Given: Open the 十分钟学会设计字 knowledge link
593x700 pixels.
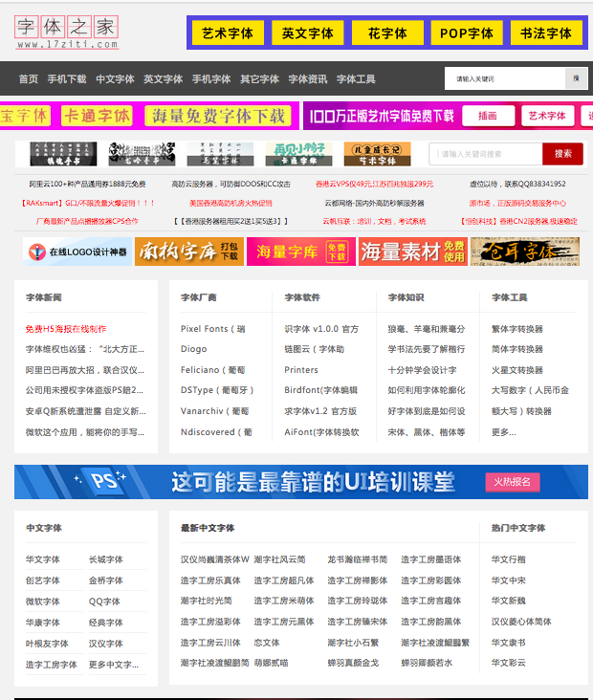Looking at the screenshot, I should (x=423, y=370).
